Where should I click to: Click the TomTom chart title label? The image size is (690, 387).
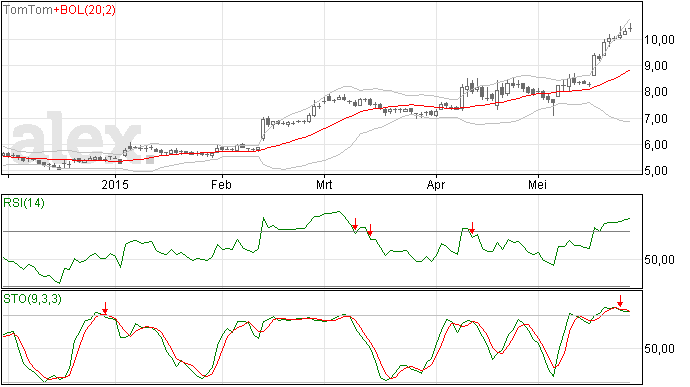pyautogui.click(x=29, y=10)
